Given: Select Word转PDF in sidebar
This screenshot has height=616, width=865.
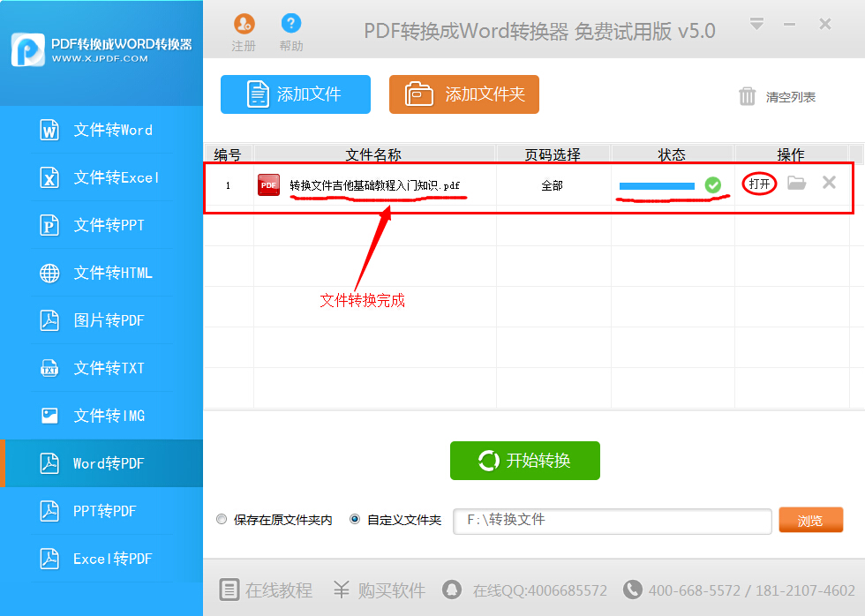Looking at the screenshot, I should pos(102,463).
